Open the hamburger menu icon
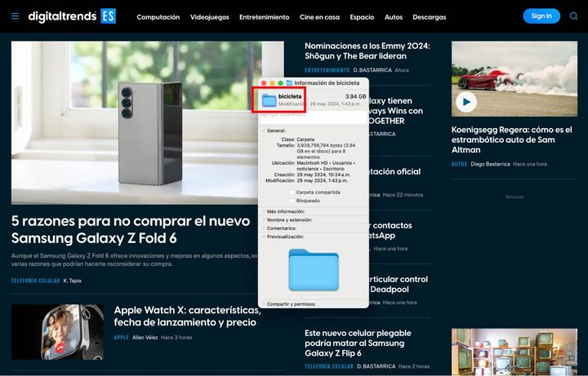This screenshot has width=588, height=376. click(x=15, y=16)
